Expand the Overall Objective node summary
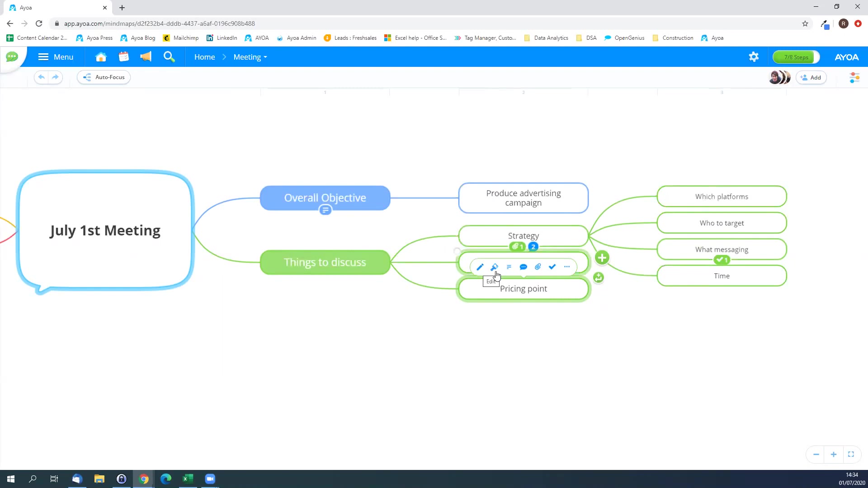The image size is (868, 488). [325, 210]
